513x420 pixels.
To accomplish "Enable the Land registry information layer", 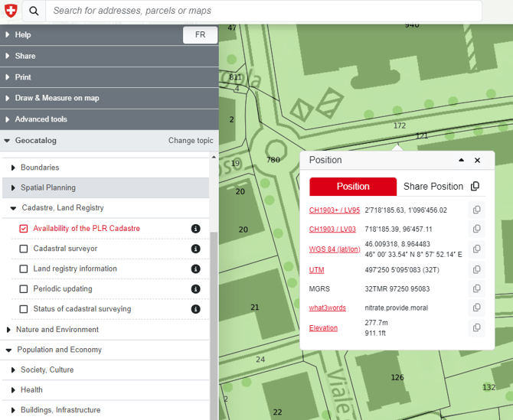I will click(x=24, y=269).
